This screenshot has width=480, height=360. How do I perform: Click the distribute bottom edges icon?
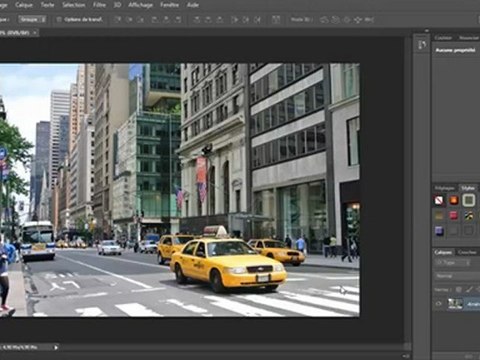point(220,20)
